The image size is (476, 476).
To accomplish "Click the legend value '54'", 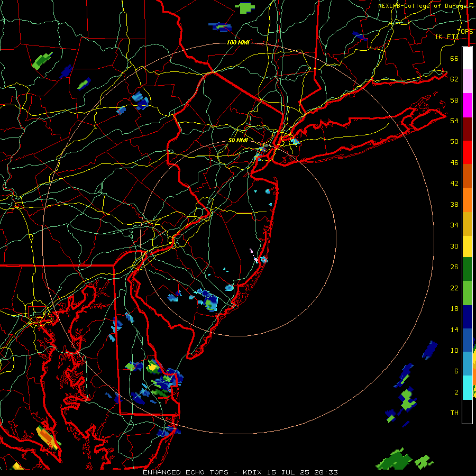I will pos(454,121).
